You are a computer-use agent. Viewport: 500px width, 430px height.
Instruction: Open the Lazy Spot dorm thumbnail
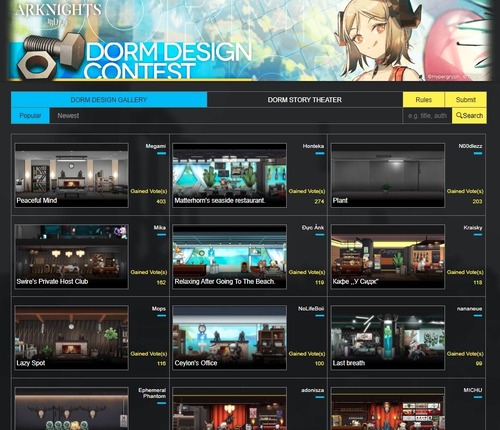point(71,338)
